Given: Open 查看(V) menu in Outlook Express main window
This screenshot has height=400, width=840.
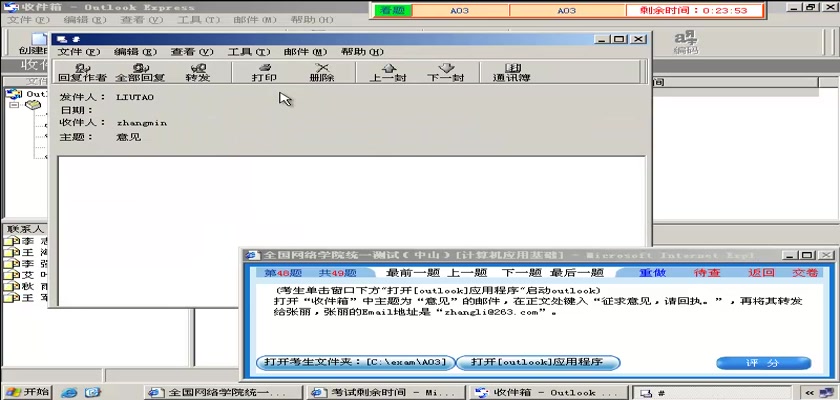Looking at the screenshot, I should pos(141,20).
